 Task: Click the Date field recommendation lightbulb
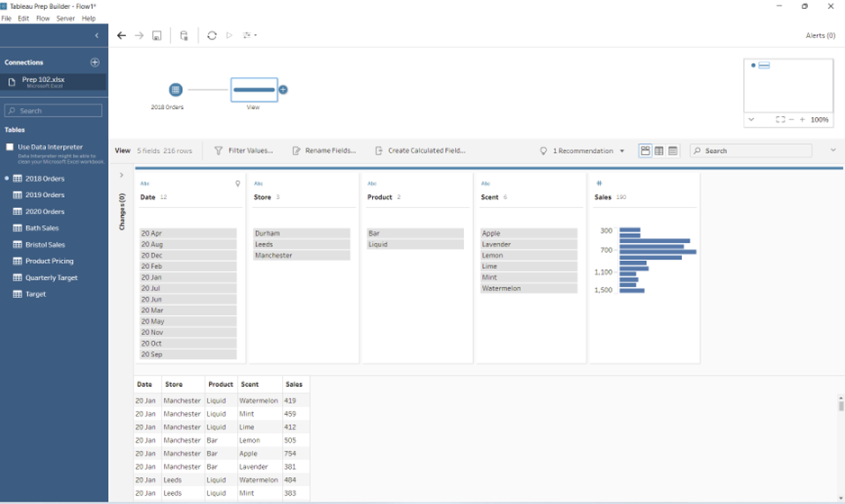(x=238, y=184)
